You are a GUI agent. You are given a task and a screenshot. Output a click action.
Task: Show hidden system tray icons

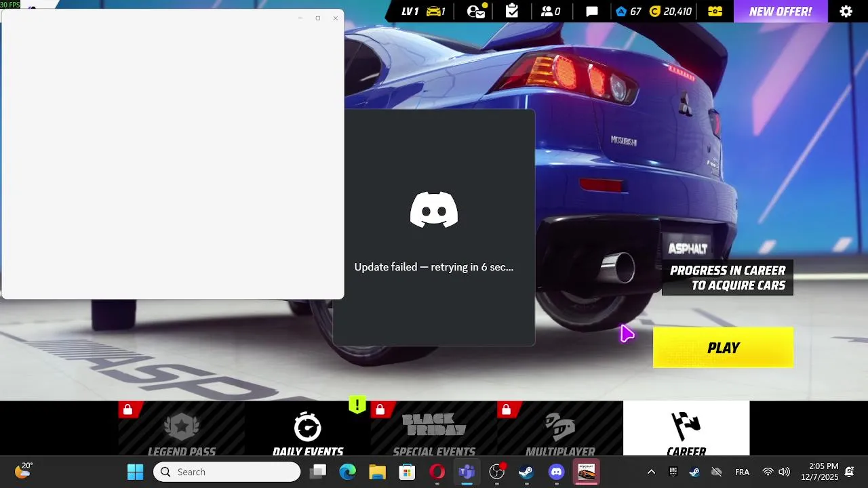click(651, 472)
